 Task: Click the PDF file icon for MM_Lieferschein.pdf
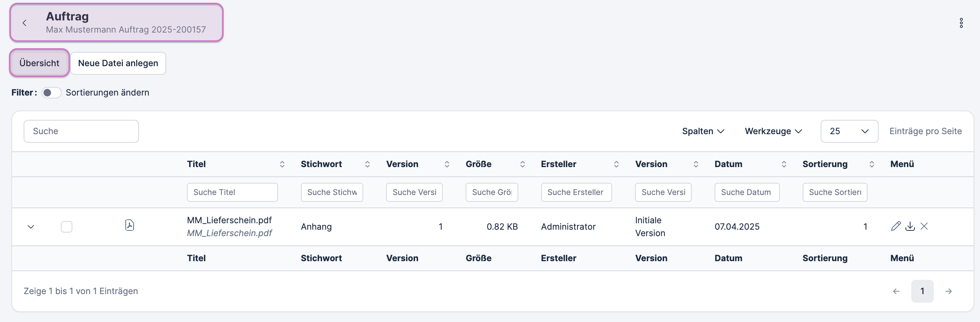(x=129, y=225)
